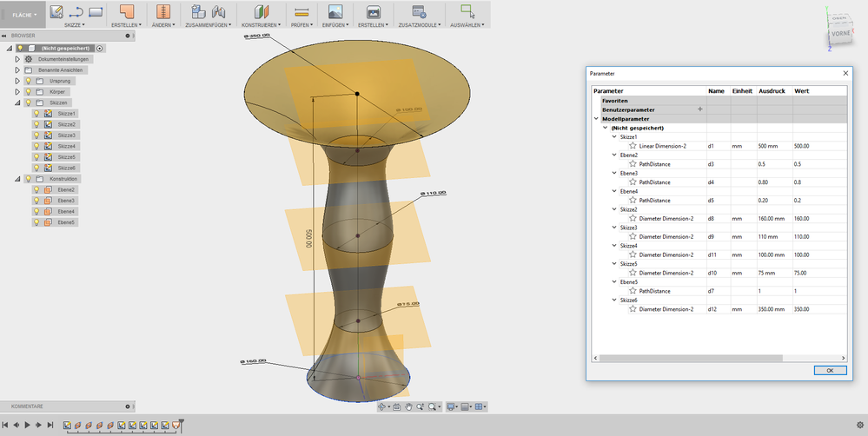Screen dimensions: 868x436
Task: Add a user parameter with plus button
Action: (699, 109)
